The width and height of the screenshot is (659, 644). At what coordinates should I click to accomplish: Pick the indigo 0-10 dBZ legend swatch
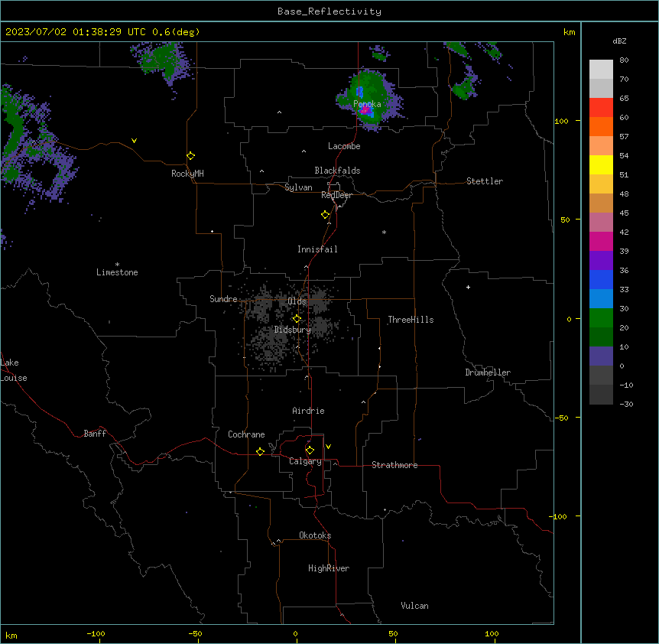[x=601, y=356]
